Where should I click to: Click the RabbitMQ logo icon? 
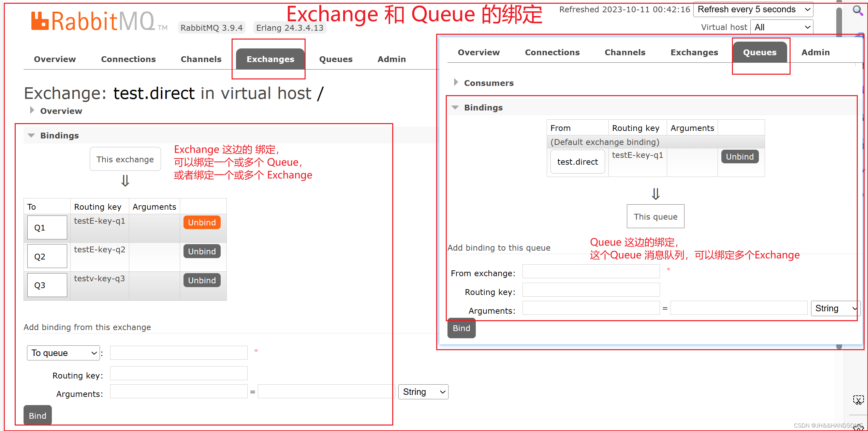coord(40,21)
